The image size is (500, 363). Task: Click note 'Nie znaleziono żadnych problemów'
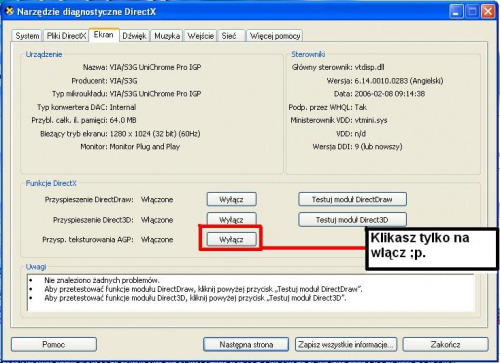pos(102,280)
